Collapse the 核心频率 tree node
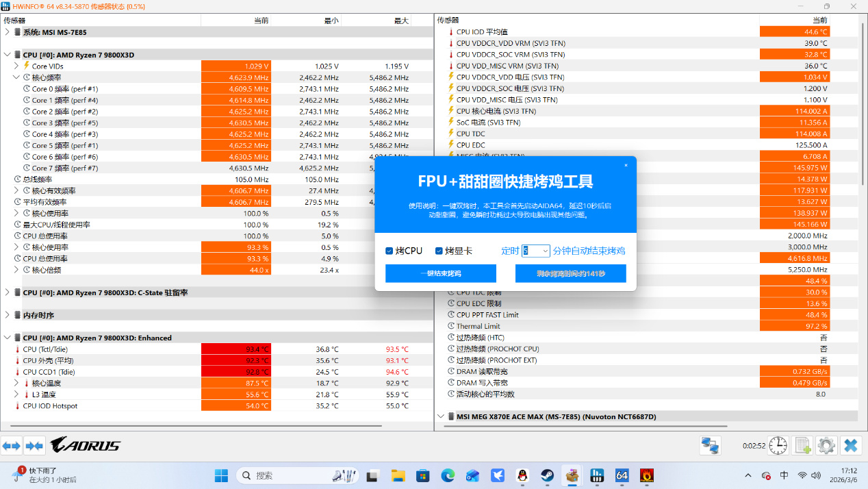The height and width of the screenshot is (489, 868). (16, 77)
